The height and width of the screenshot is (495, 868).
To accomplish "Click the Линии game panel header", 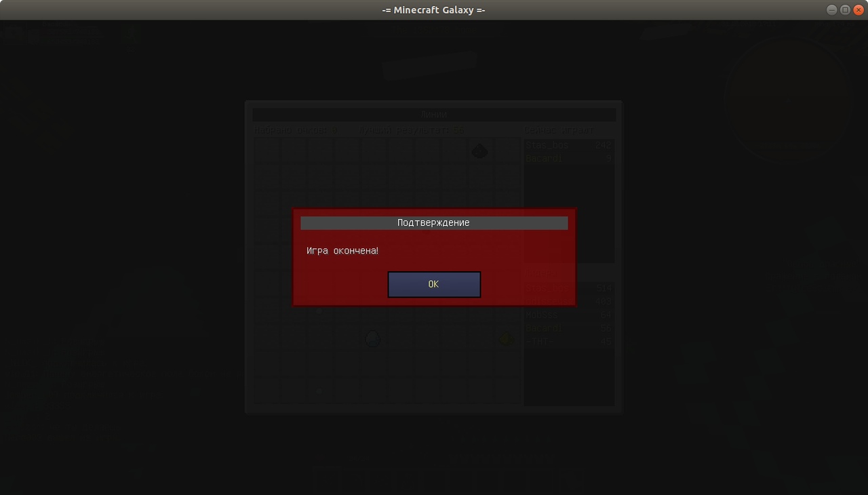I will click(434, 115).
